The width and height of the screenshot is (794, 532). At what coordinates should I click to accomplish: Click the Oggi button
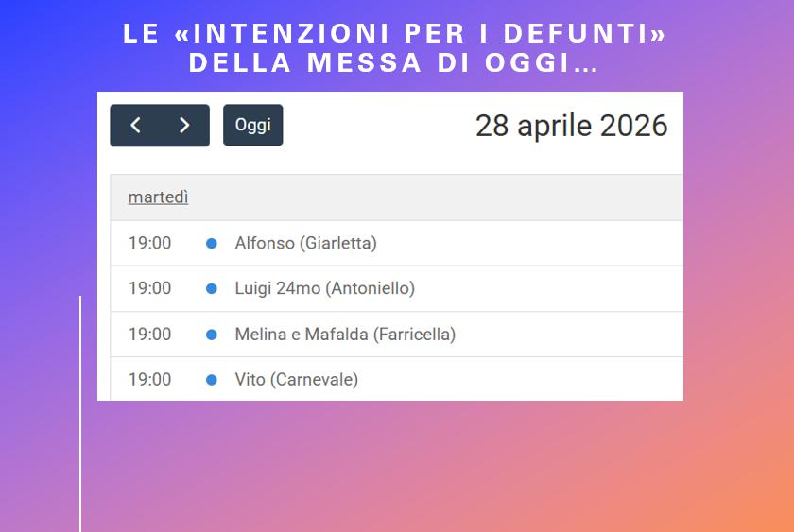(252, 126)
